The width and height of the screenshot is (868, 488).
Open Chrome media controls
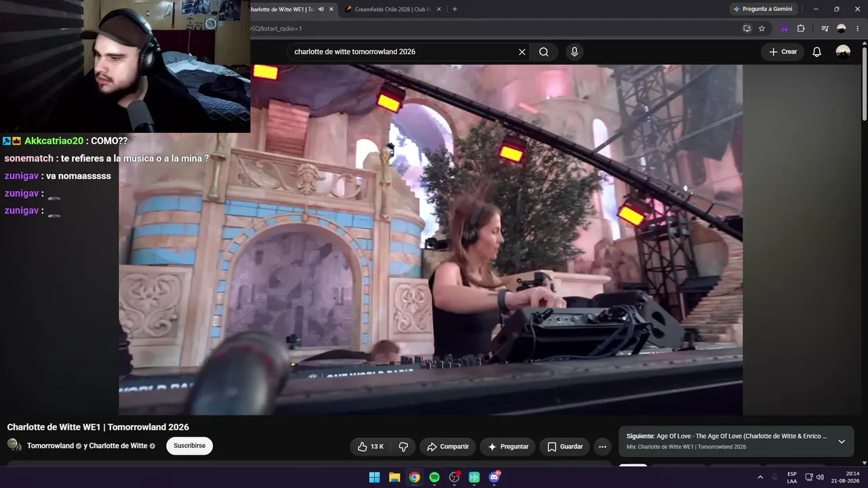click(825, 28)
